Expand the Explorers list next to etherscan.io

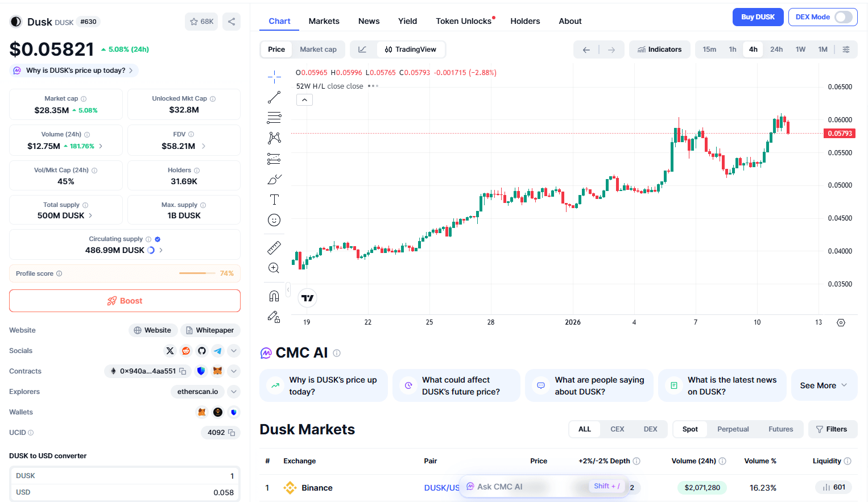pos(234,392)
